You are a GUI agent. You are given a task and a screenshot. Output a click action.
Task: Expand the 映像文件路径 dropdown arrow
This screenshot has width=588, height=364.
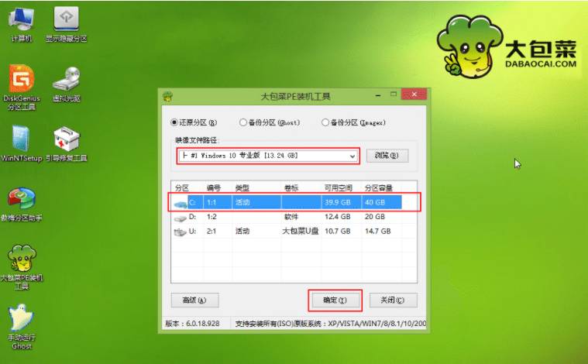(353, 156)
